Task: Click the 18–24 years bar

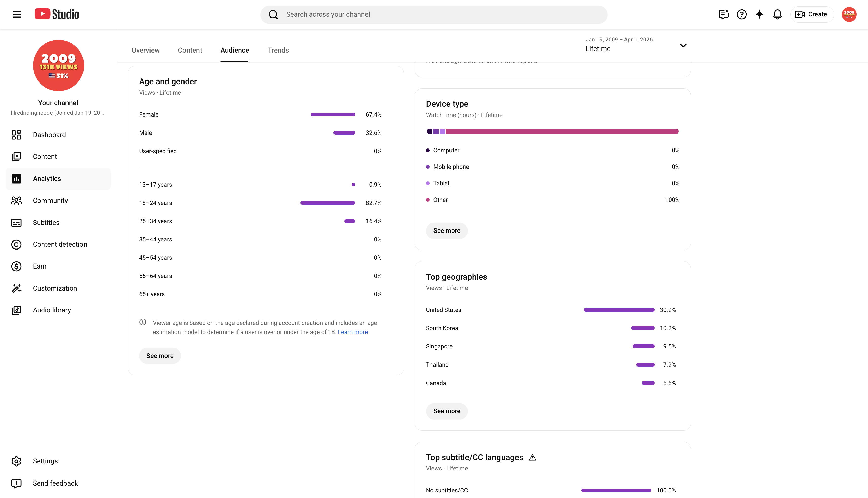Action: point(327,203)
